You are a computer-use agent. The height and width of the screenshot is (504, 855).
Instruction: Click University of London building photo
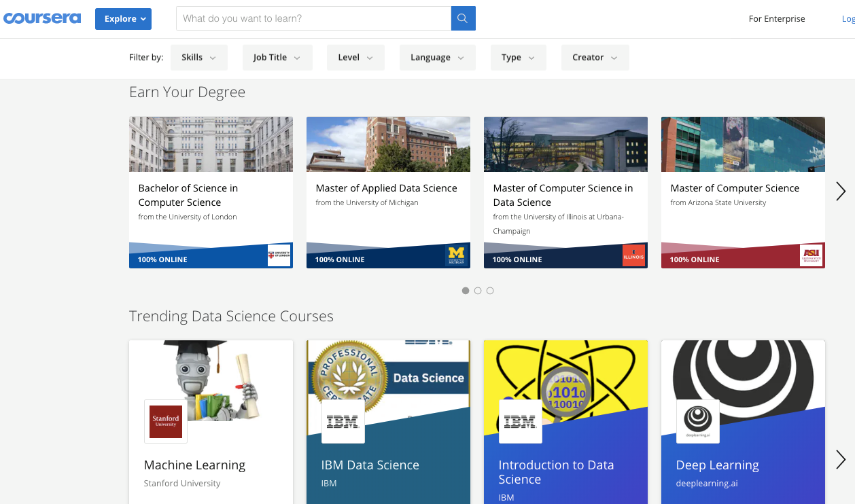click(211, 144)
